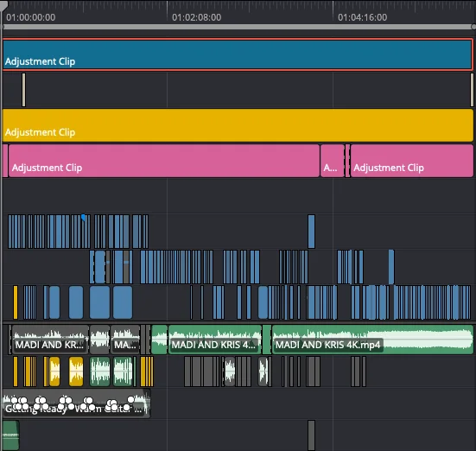
Task: Select the yellow Adjustment Clip
Action: click(x=238, y=125)
